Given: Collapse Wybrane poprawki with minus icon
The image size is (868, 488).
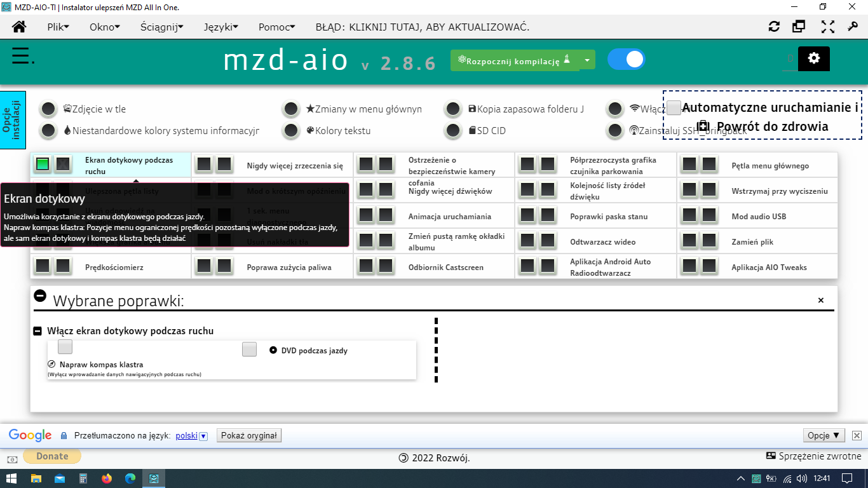Looking at the screenshot, I should coord(40,295).
